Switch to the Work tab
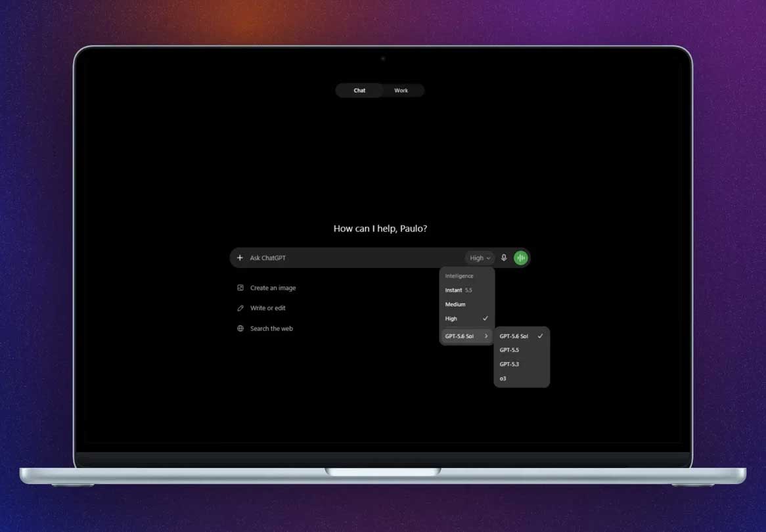766x532 pixels. coord(401,91)
